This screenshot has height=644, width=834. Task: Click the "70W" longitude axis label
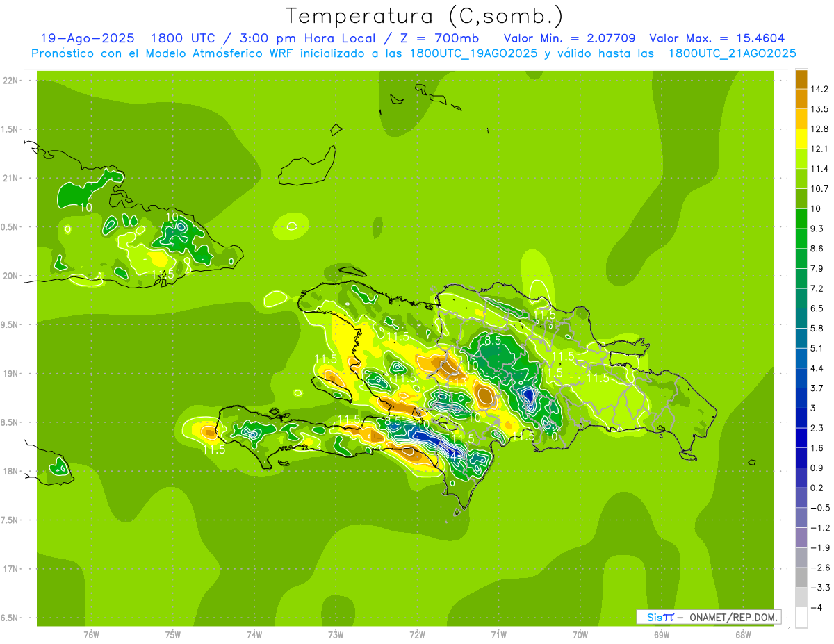580,634
